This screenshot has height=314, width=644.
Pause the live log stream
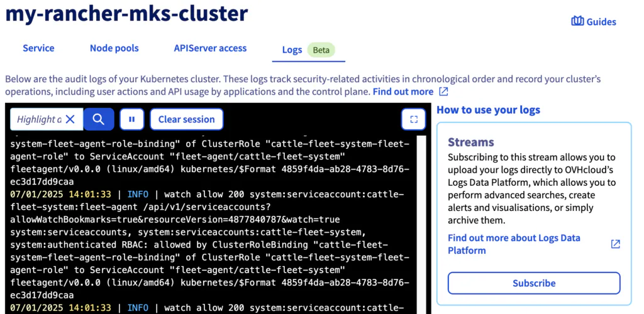[x=132, y=119]
